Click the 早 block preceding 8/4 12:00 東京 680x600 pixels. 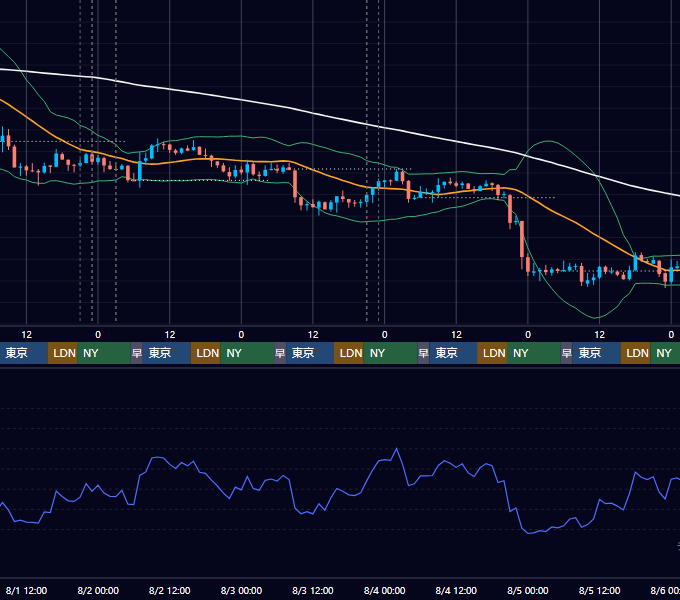click(423, 353)
